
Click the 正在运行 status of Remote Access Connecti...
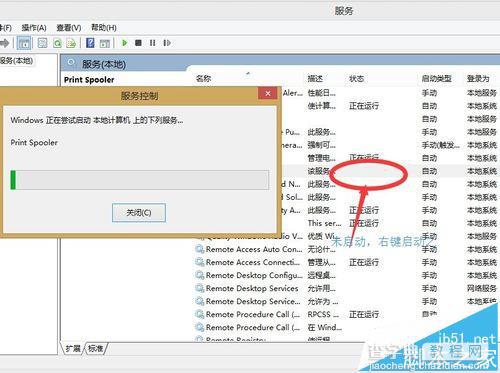click(x=364, y=262)
